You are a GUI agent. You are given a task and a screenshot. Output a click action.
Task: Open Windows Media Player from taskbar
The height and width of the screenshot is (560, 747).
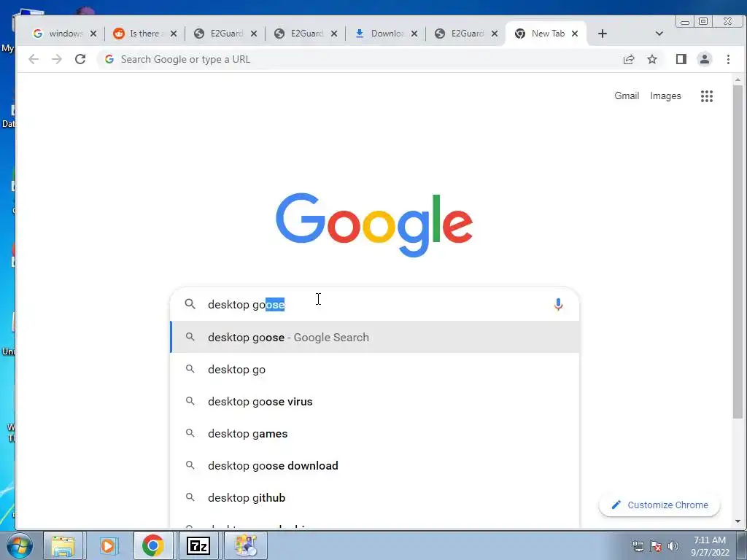pyautogui.click(x=108, y=545)
